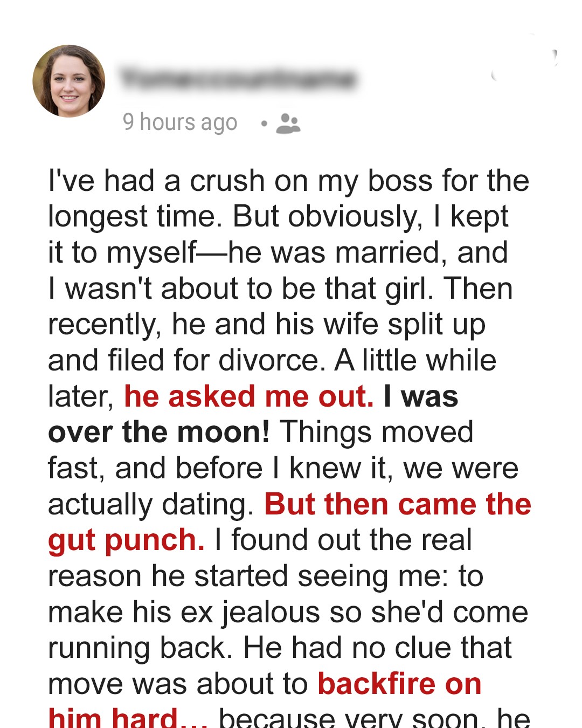This screenshot has height=728, width=582.
Task: Open the '9 hours ago' timestamp
Action: point(180,122)
